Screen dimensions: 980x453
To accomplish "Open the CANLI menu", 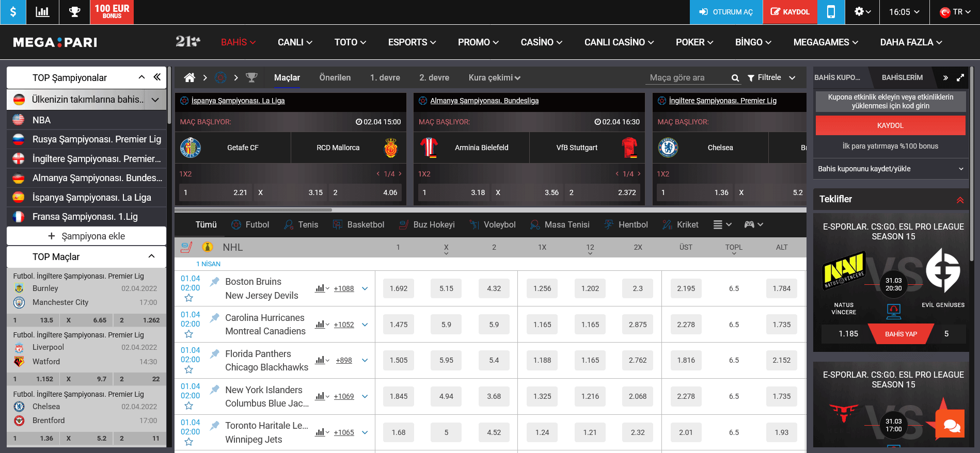I will click(295, 42).
